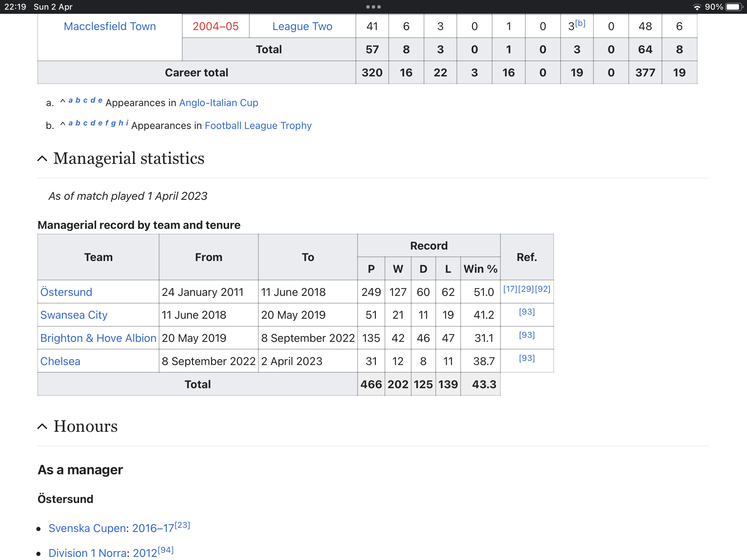Open the Anglo-Italian Cup link
This screenshot has width=747, height=560.
(219, 103)
